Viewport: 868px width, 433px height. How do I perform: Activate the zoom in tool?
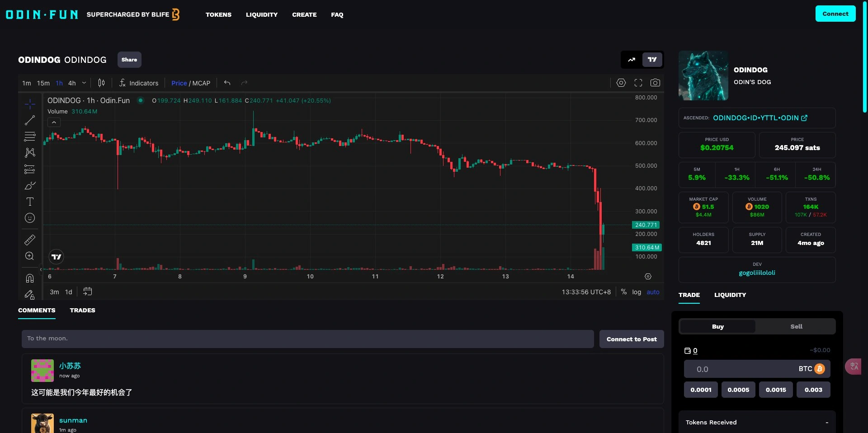[x=30, y=256]
